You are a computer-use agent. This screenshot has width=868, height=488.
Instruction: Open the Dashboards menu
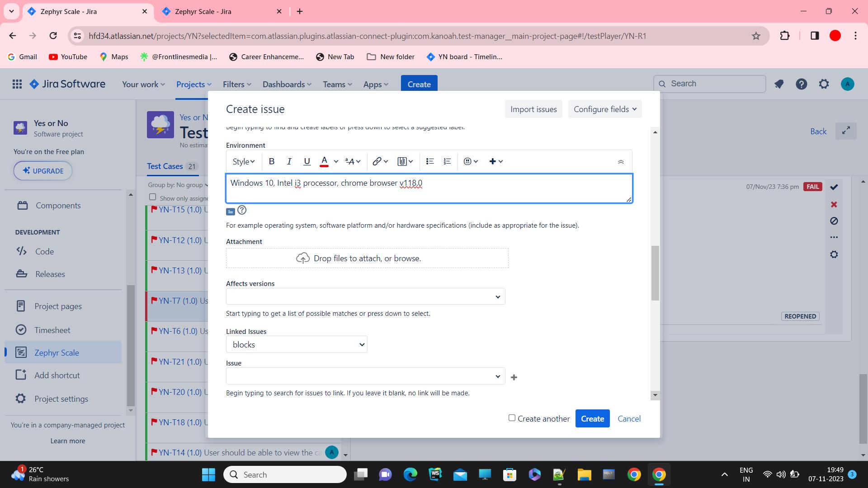[287, 84]
